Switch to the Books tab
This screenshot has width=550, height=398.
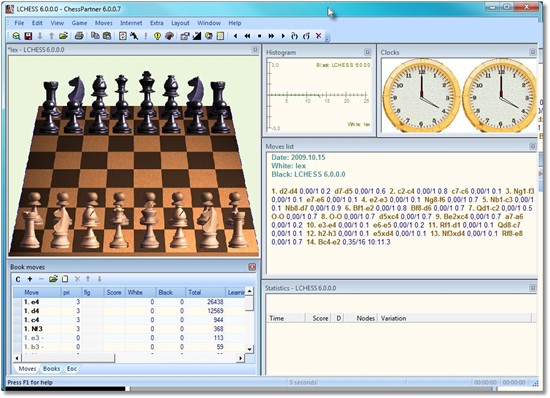coord(51,369)
